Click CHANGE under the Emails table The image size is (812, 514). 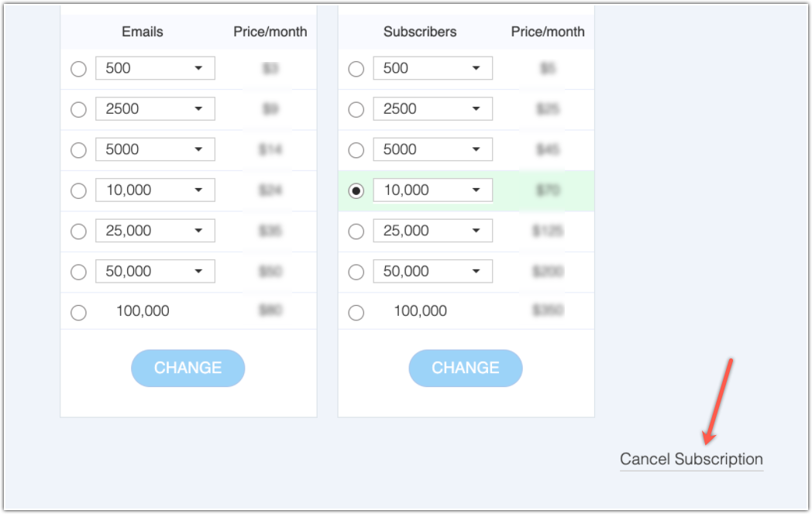tap(188, 368)
